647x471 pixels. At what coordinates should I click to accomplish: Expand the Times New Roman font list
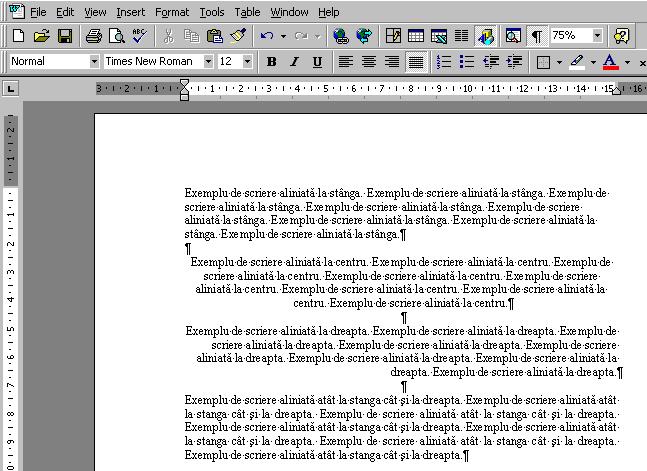tap(208, 62)
